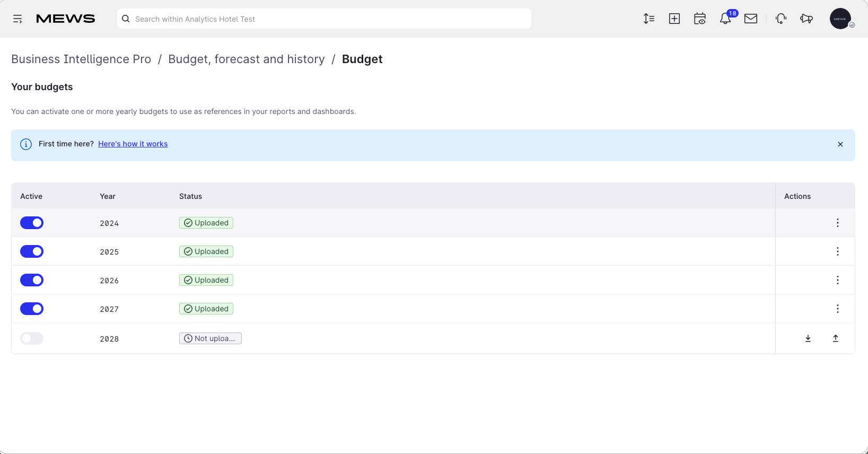Dismiss the First time here banner

point(840,144)
